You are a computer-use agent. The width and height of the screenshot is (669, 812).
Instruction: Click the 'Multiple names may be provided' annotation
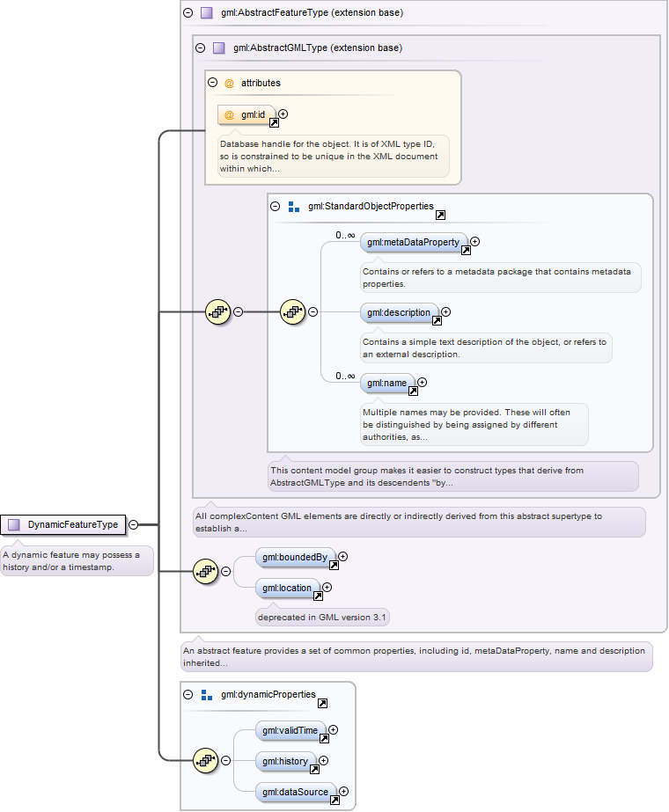(474, 425)
